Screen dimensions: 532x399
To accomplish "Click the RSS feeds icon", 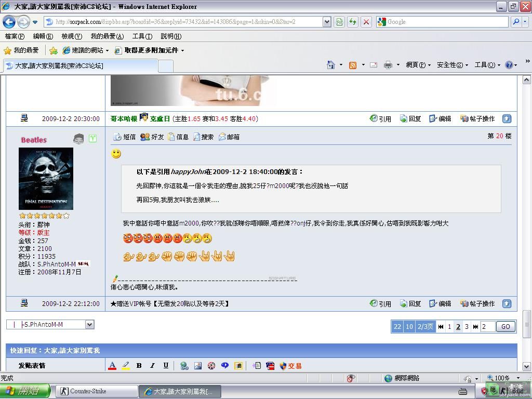I will pyautogui.click(x=353, y=65).
